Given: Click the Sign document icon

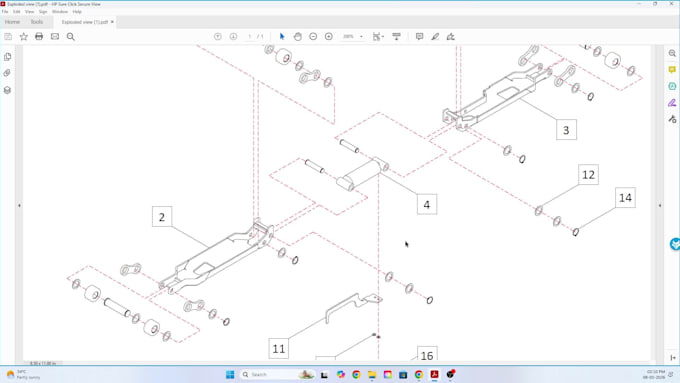Looking at the screenshot, I should tap(451, 37).
